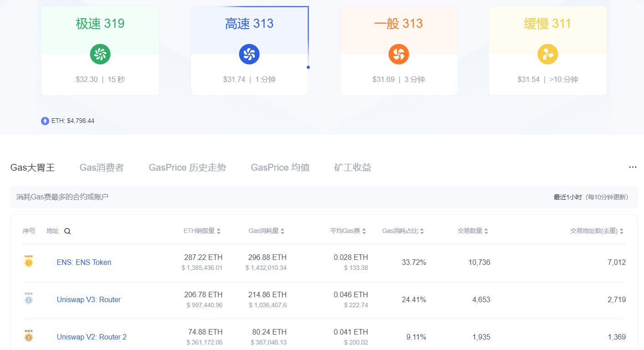The height and width of the screenshot is (350, 644).
Task: Select the 极速 gas speed fan icon
Action: click(100, 54)
